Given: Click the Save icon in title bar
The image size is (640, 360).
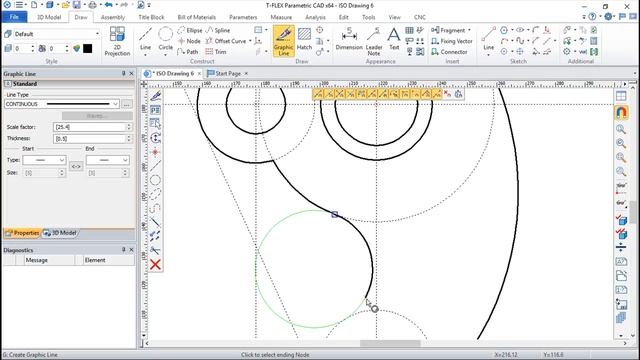Looking at the screenshot, I should click(77, 5).
